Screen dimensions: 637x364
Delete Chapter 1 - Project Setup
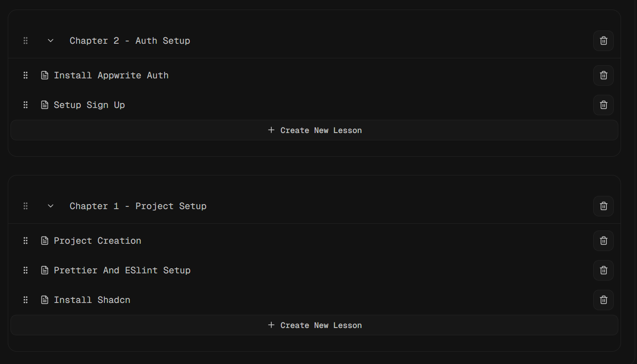click(x=603, y=206)
